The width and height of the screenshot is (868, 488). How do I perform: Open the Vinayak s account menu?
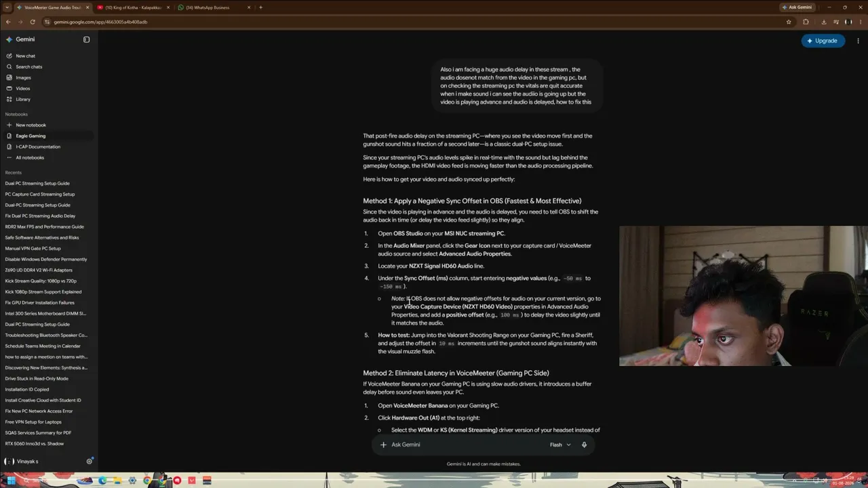[x=22, y=462]
